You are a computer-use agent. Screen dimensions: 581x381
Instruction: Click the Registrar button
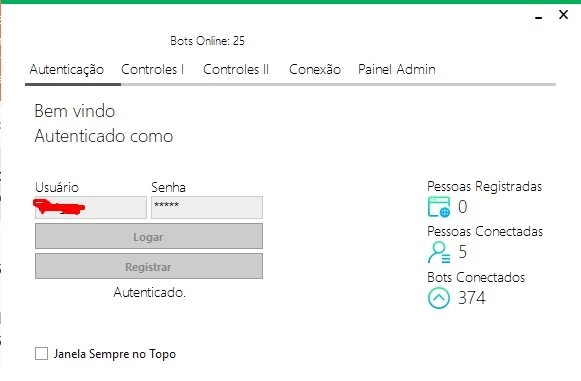pyautogui.click(x=149, y=266)
